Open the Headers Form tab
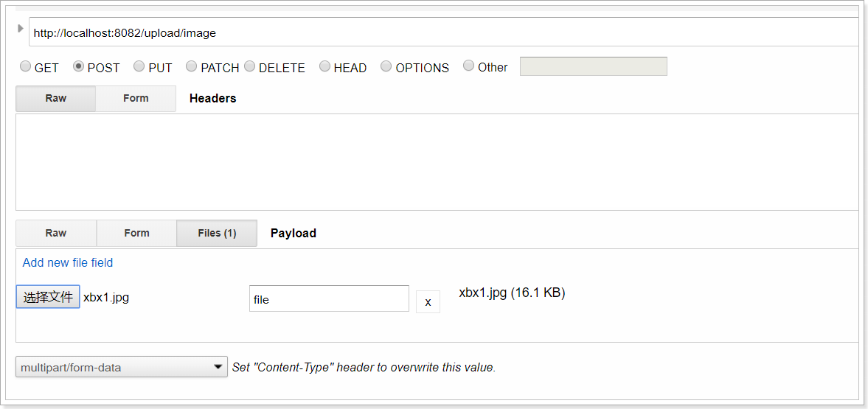 click(x=136, y=99)
